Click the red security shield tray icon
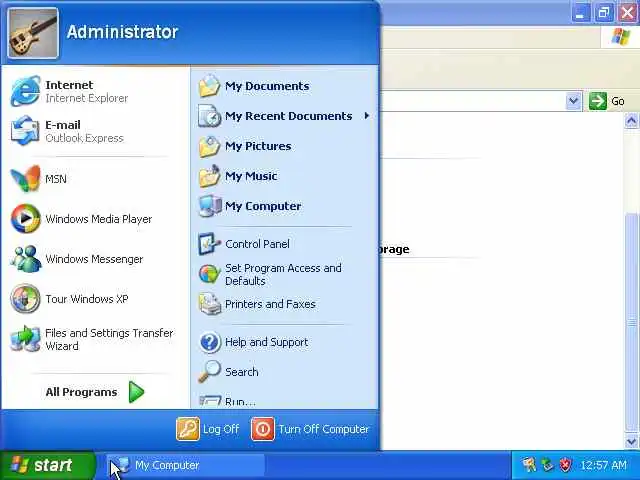The image size is (640, 480). point(565,465)
